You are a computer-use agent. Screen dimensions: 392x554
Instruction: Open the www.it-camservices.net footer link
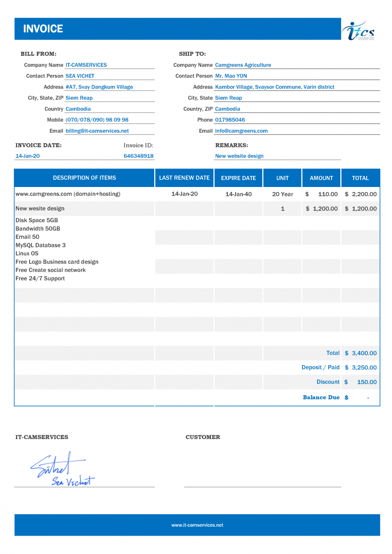pos(197,525)
